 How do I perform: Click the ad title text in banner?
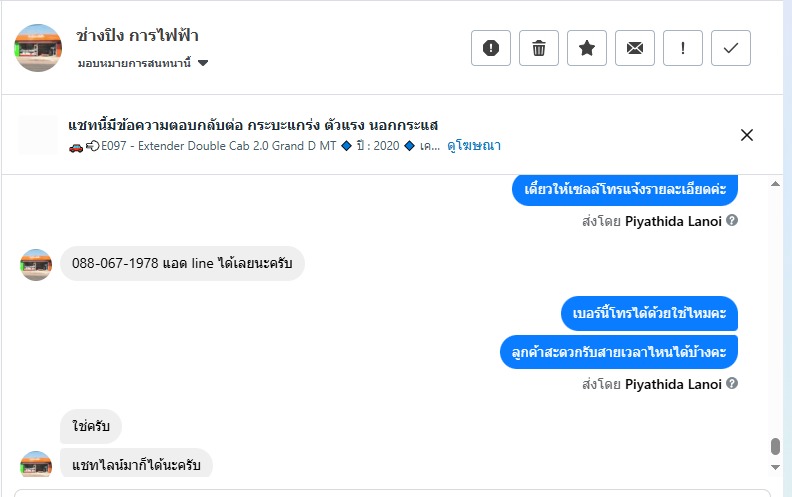253,126
